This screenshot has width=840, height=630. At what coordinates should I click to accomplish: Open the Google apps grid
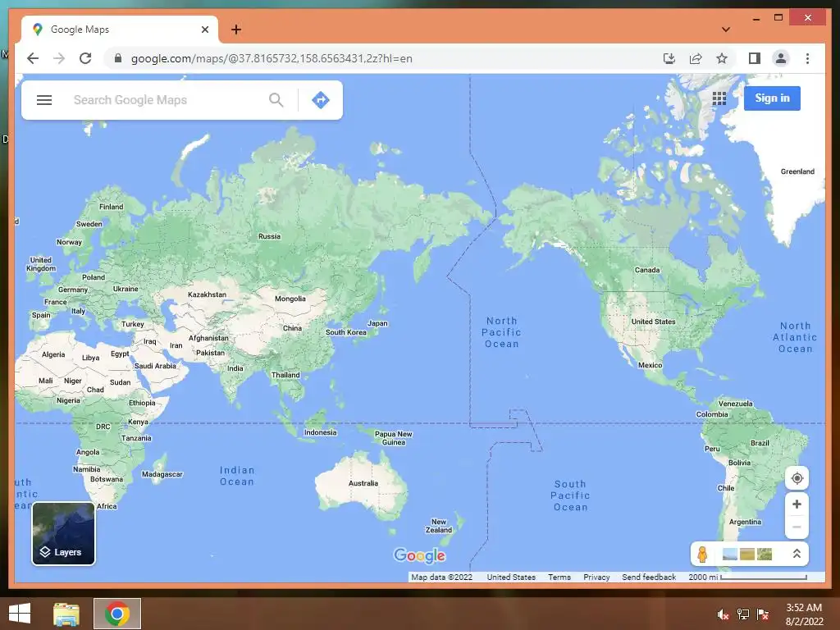[x=719, y=98]
